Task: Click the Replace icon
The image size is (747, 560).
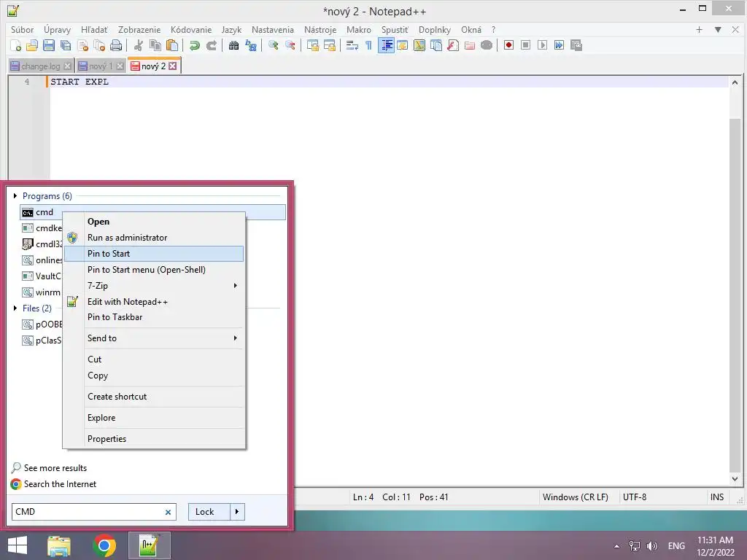Action: [x=251, y=45]
